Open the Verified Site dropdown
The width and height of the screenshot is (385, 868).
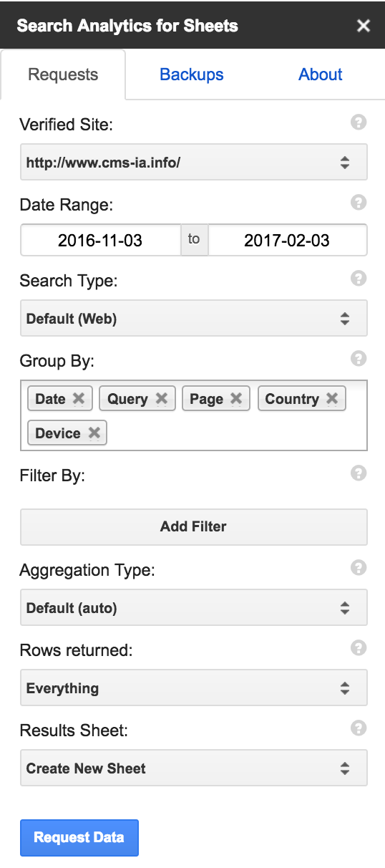coord(194,162)
